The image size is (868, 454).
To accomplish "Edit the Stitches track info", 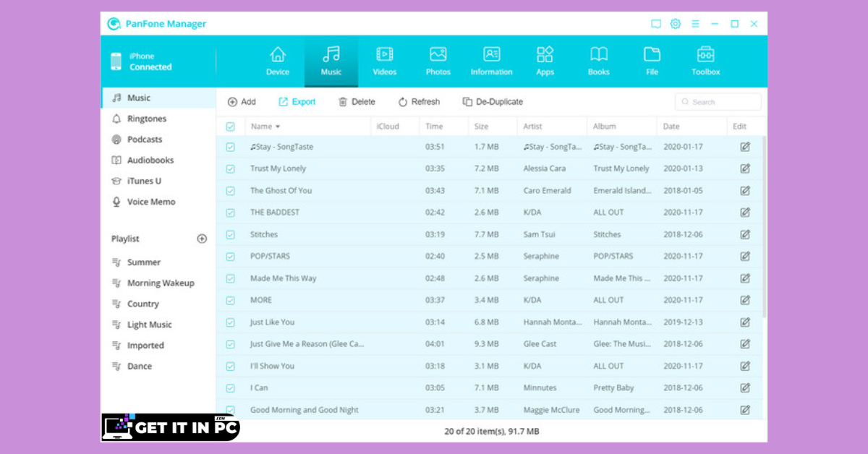I will coord(745,234).
